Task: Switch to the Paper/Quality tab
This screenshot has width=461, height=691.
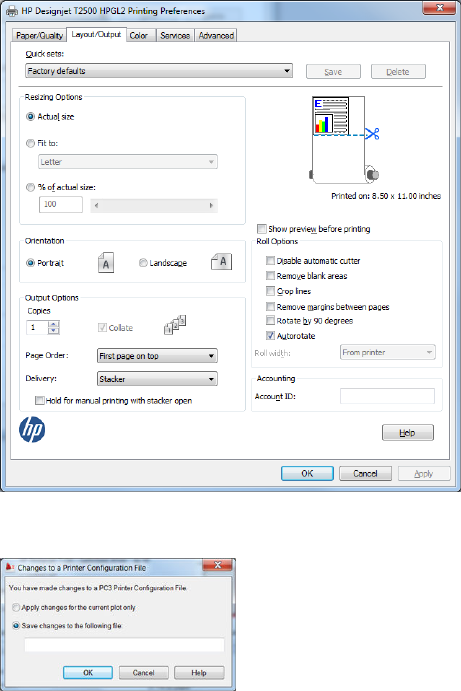Action: point(39,35)
